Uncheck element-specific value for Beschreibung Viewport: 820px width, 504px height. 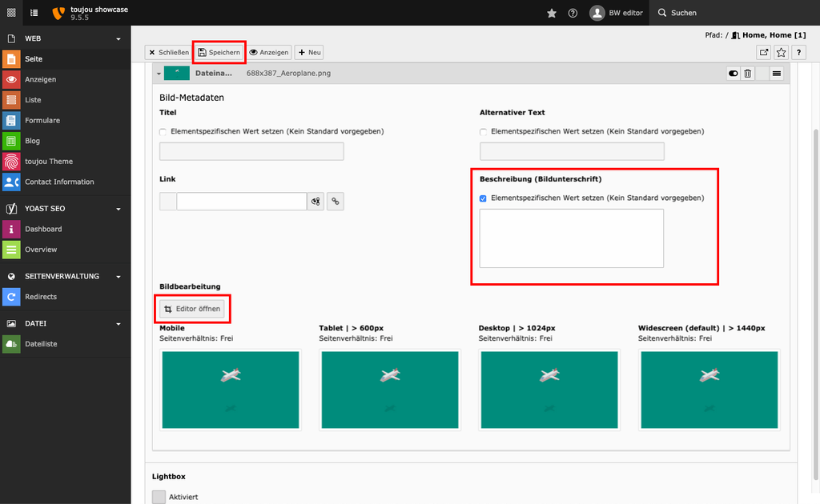(x=484, y=198)
